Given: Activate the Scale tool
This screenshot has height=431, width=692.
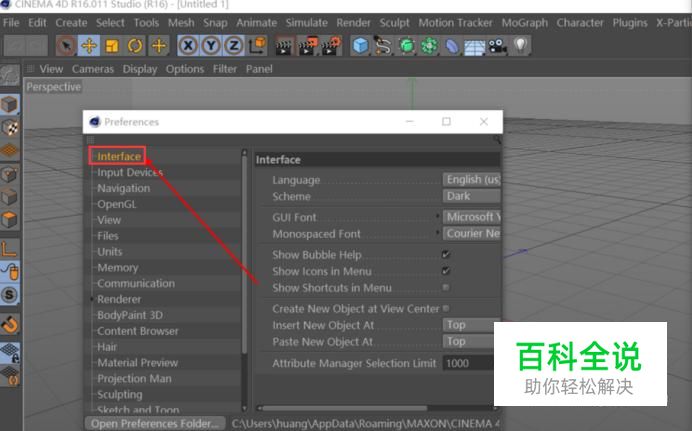Looking at the screenshot, I should [x=112, y=45].
